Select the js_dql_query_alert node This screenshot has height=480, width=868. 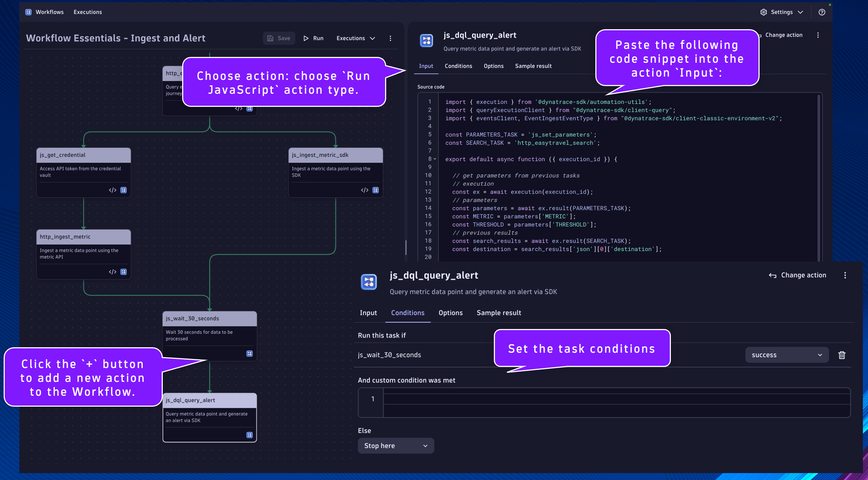point(210,417)
